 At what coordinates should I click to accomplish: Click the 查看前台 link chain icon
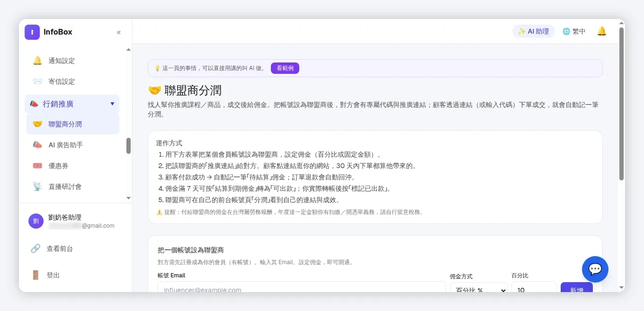(x=36, y=249)
